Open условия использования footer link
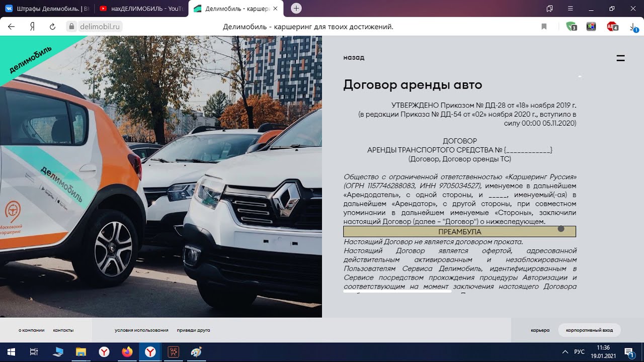644x362 pixels. pos(141,330)
